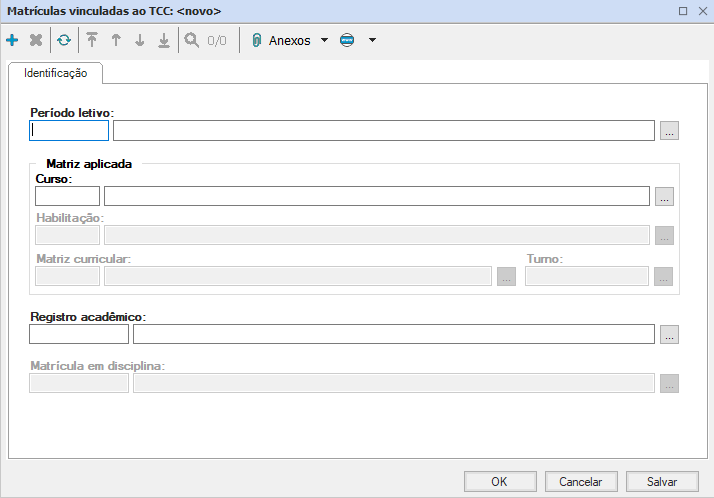Viewport: 714px width, 498px height.
Task: Go to previous record up arrow
Action: point(116,41)
